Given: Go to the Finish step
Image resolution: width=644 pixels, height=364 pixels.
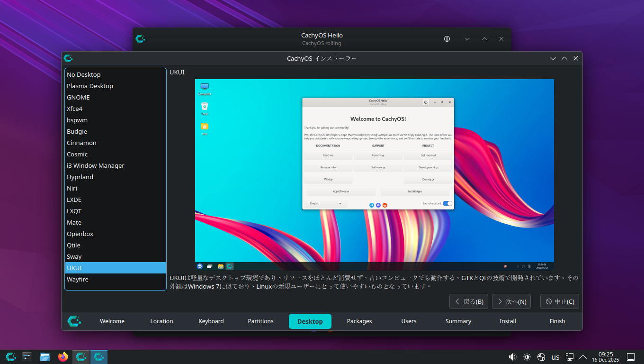Looking at the screenshot, I should pyautogui.click(x=557, y=321).
